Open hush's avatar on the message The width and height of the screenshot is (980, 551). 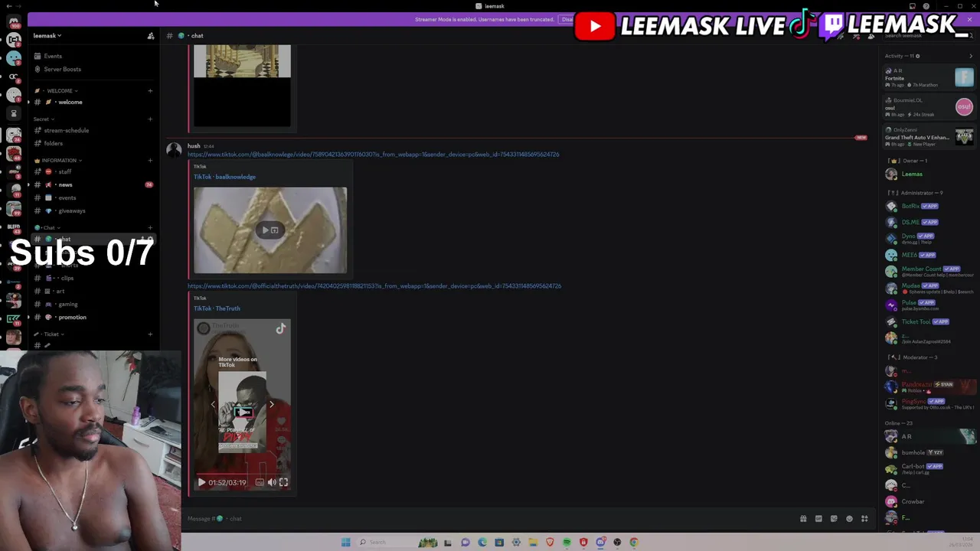pyautogui.click(x=174, y=150)
